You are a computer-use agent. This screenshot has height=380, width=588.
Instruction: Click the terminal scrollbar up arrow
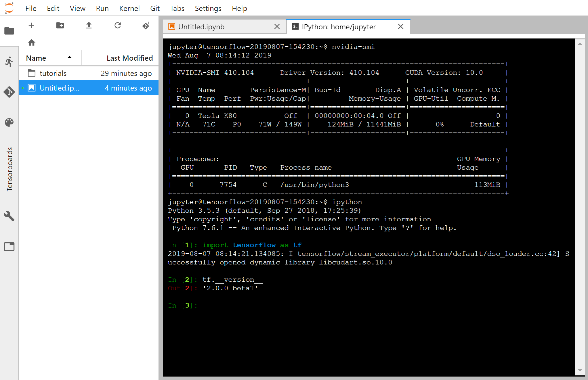tap(580, 44)
